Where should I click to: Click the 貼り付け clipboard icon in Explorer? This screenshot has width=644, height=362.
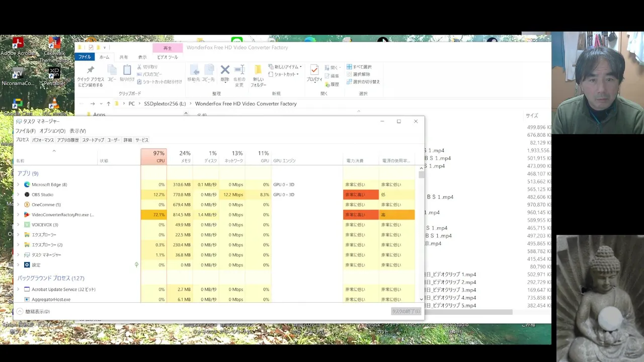coord(127,70)
